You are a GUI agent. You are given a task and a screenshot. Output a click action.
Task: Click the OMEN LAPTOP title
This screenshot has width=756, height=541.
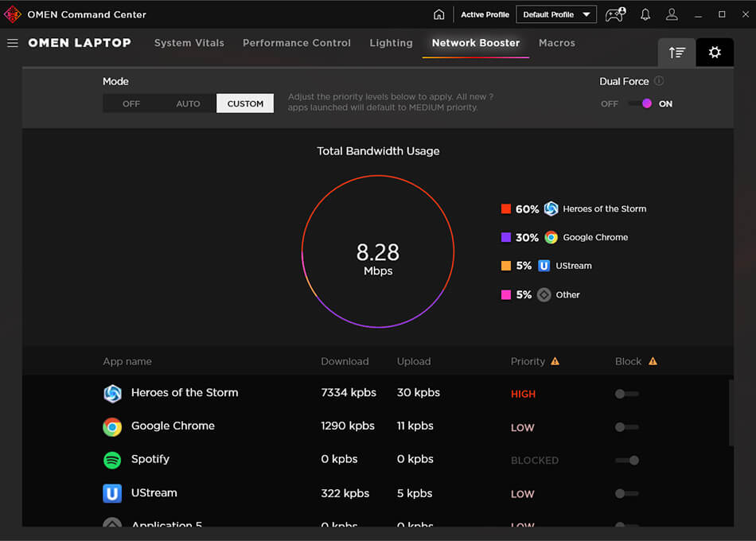[80, 43]
